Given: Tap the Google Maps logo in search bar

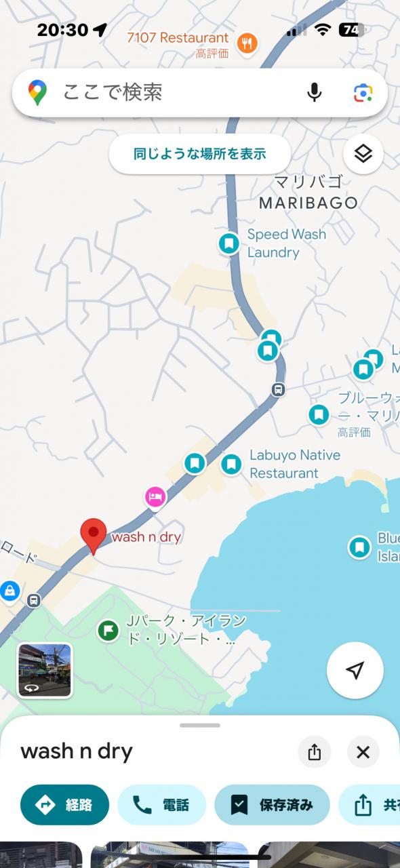Looking at the screenshot, I should [38, 93].
